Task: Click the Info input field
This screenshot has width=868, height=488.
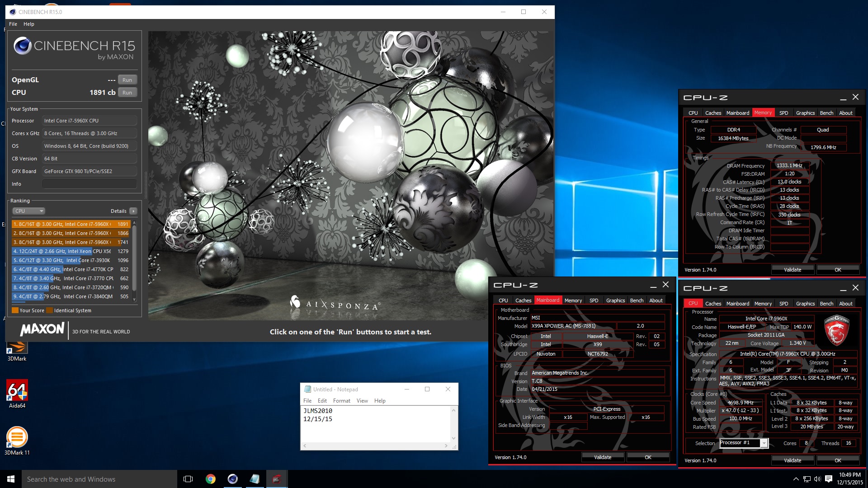Action: [x=90, y=184]
